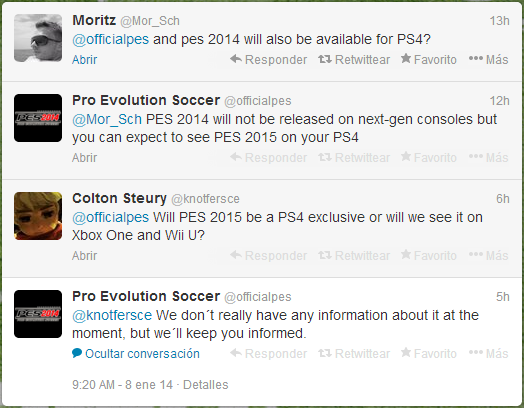Retweet Moritz's PS4 question tweet

tap(354, 59)
